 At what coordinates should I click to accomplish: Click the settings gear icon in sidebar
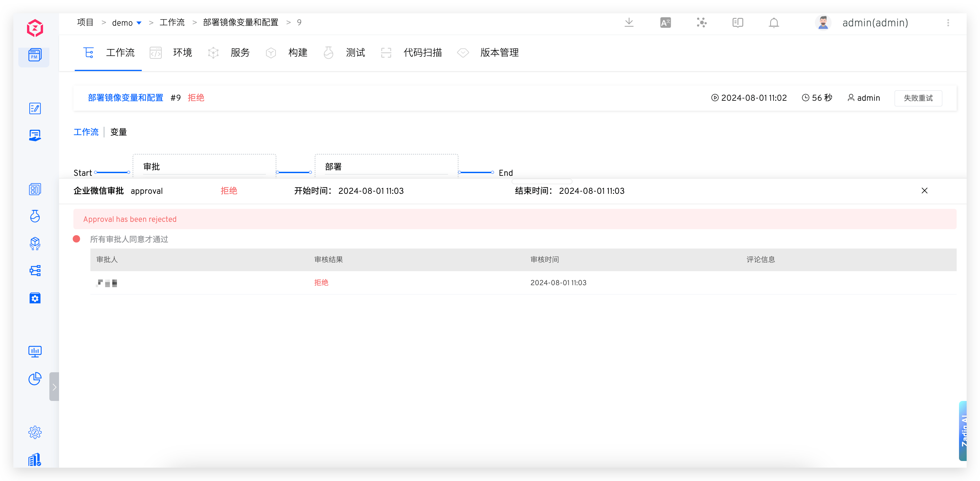click(35, 432)
